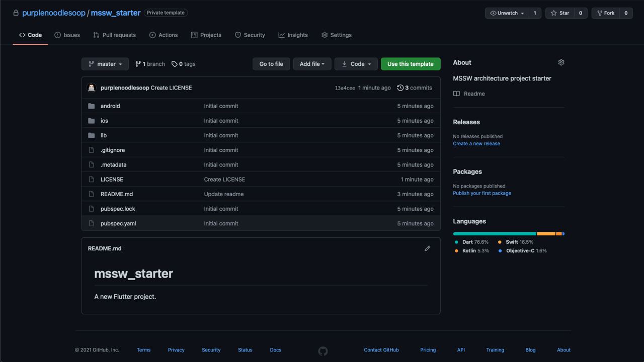This screenshot has height=362, width=644.
Task: Open commit hash 13a4cee
Action: point(345,88)
